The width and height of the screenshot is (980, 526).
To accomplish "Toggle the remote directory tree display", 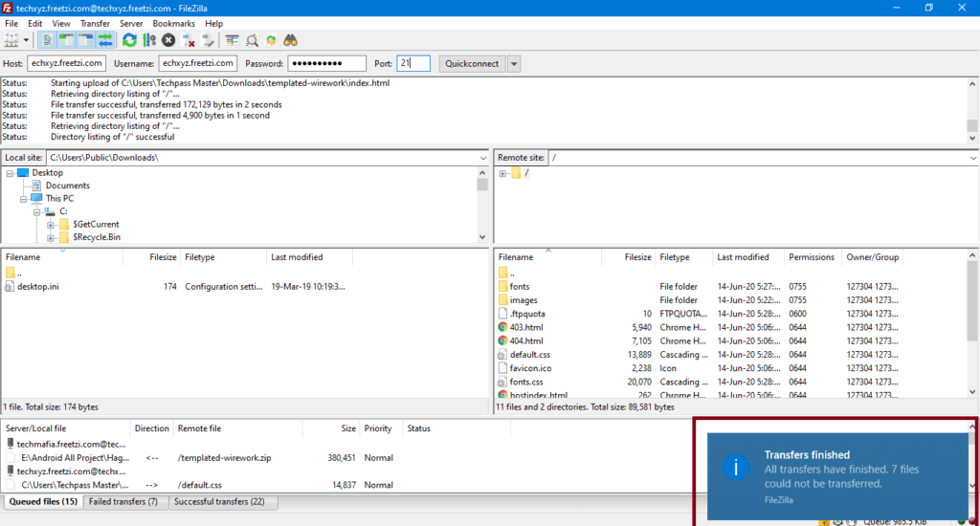I will click(85, 40).
